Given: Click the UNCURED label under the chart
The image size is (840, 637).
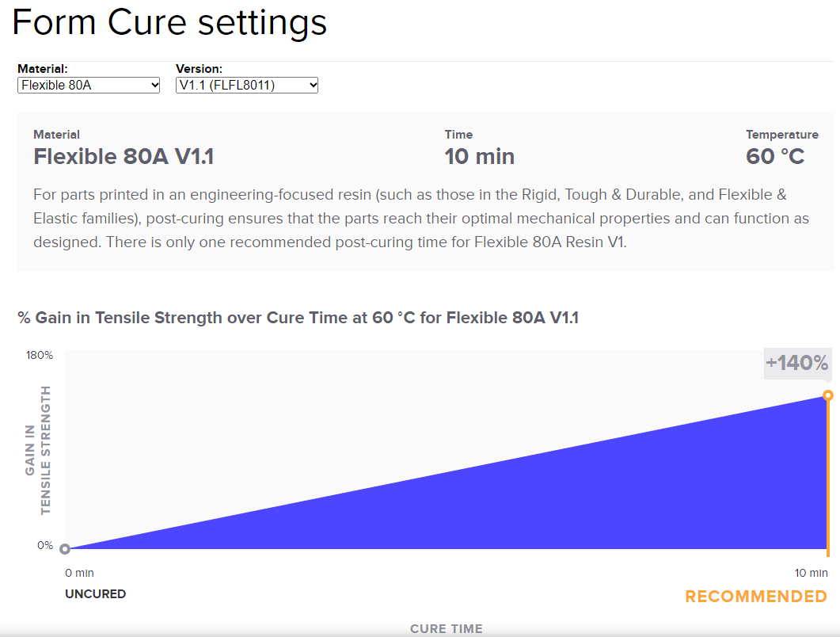Looking at the screenshot, I should 95,594.
